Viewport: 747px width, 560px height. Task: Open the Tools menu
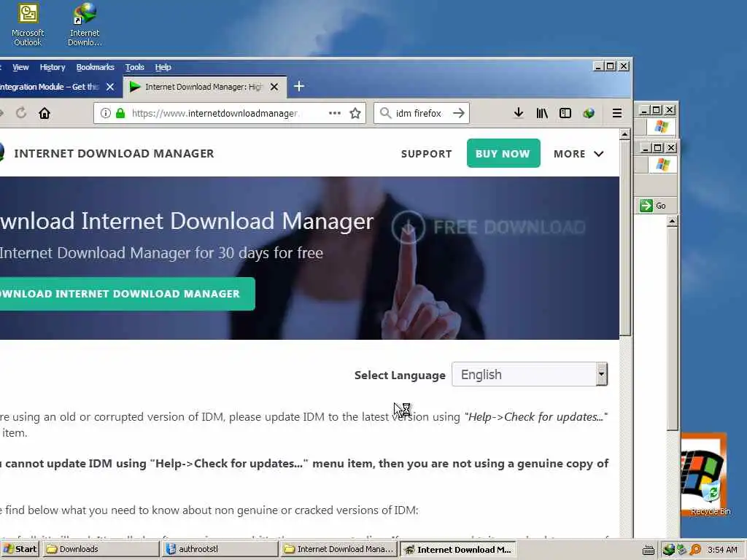click(x=135, y=67)
